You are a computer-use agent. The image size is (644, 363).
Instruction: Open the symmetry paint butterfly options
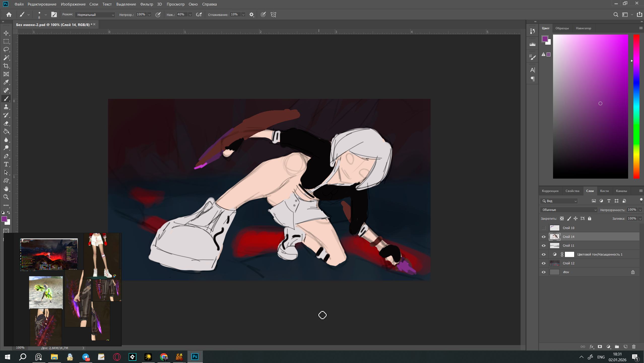[x=273, y=15]
